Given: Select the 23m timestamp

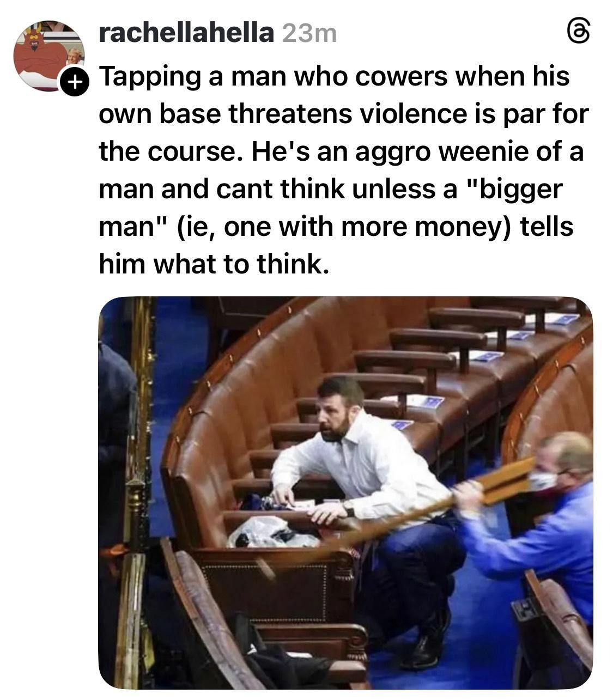Looking at the screenshot, I should pos(309,34).
